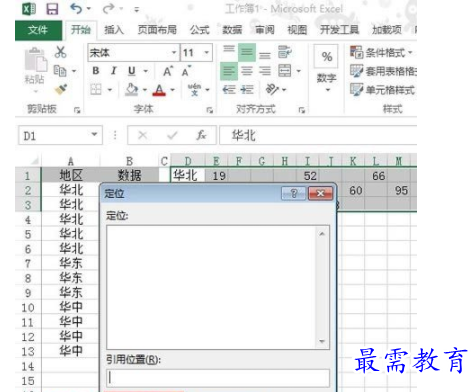Viewport: 476px width, 392px height.
Task: Click the Fill Color paint bucket
Action: [131, 89]
